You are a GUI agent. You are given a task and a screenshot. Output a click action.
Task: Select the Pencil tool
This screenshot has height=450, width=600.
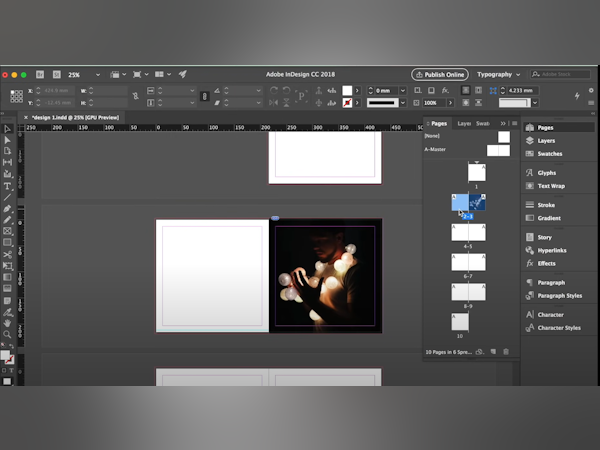(7, 220)
